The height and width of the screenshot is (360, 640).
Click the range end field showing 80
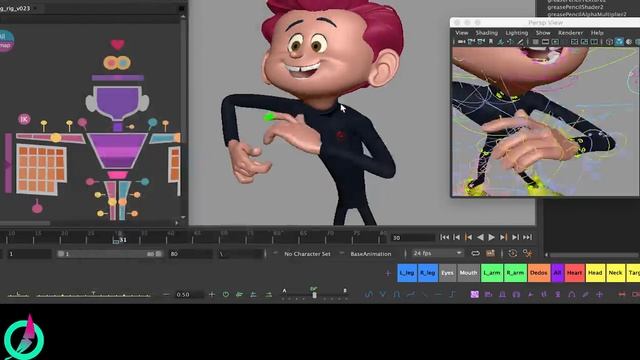[190, 254]
